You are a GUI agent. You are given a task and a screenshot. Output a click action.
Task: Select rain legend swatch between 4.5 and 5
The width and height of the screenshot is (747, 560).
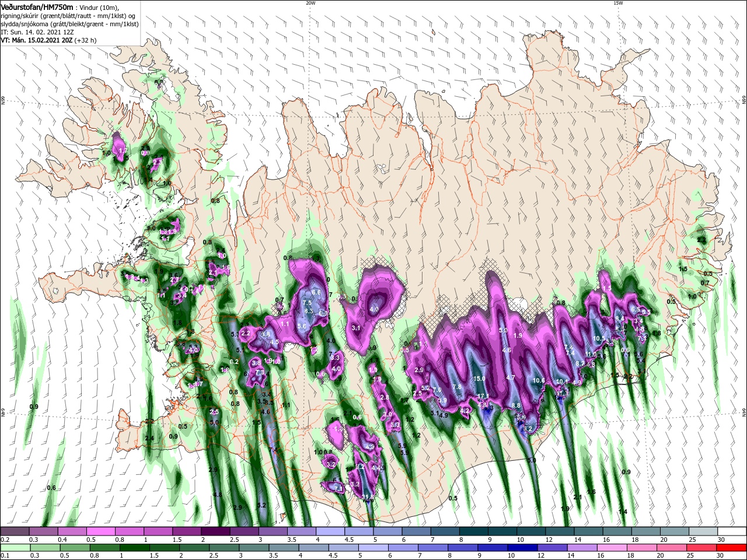coord(344,548)
